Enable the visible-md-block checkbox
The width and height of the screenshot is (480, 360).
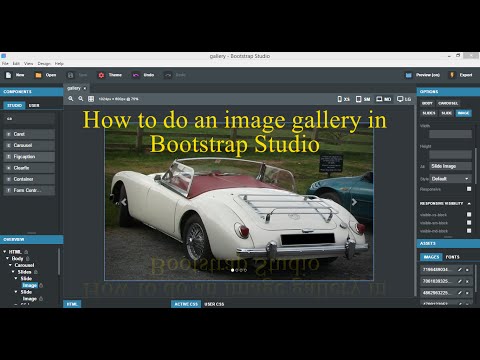click(x=469, y=231)
